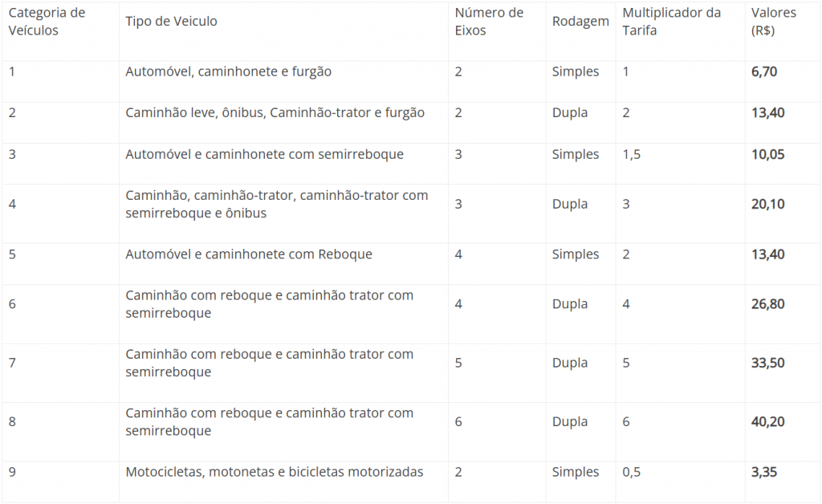Image resolution: width=822 pixels, height=504 pixels.
Task: Click the 1,5 tariff multiplier cell
Action: (x=632, y=154)
